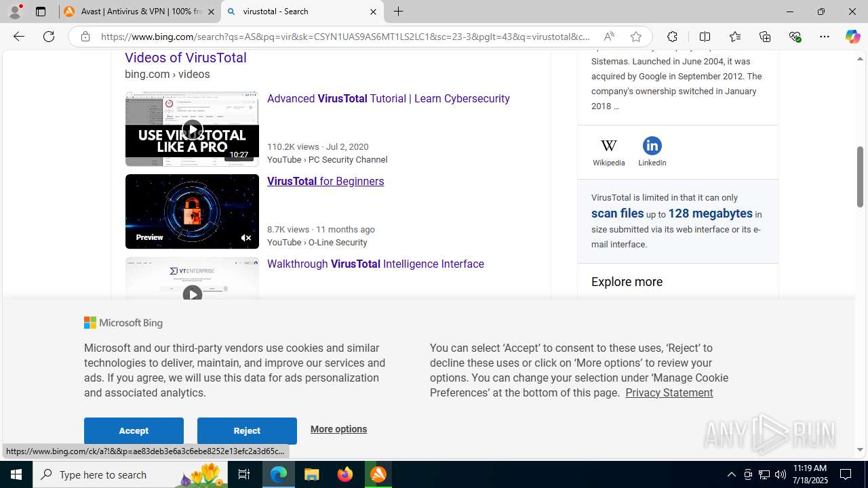
Task: Open Browser essentials icon
Action: 795,37
